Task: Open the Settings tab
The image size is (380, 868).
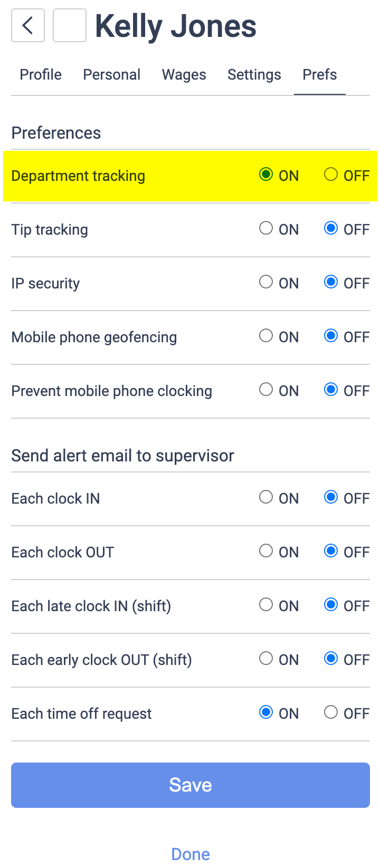Action: click(x=254, y=75)
